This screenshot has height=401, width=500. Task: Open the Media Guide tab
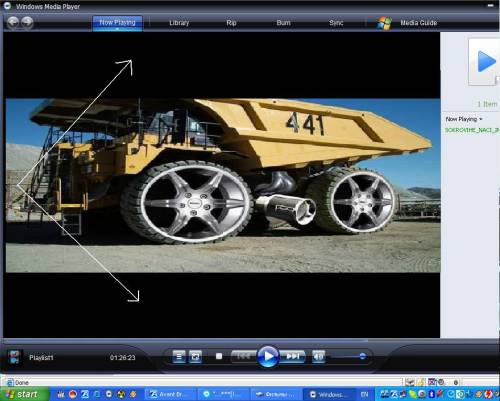tap(419, 23)
